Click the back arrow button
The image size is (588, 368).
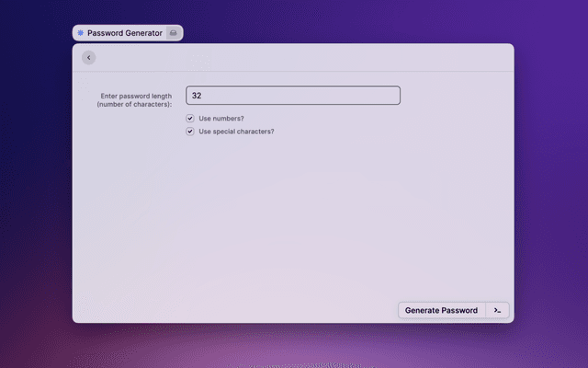88,57
